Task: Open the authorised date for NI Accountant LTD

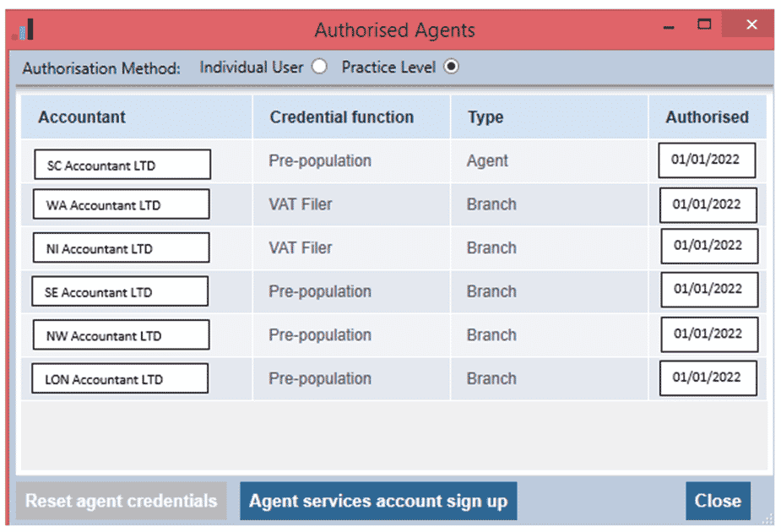Action: click(x=709, y=246)
